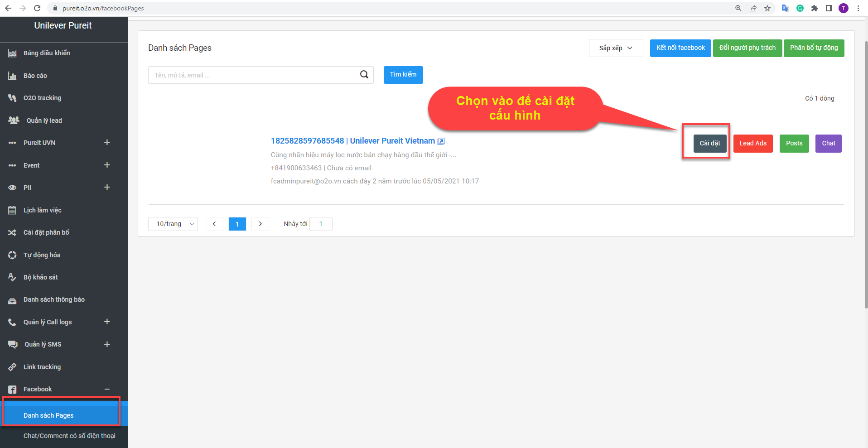Click the Cài đặt phân bổ shuffle icon
The height and width of the screenshot is (448, 868).
[x=12, y=232]
